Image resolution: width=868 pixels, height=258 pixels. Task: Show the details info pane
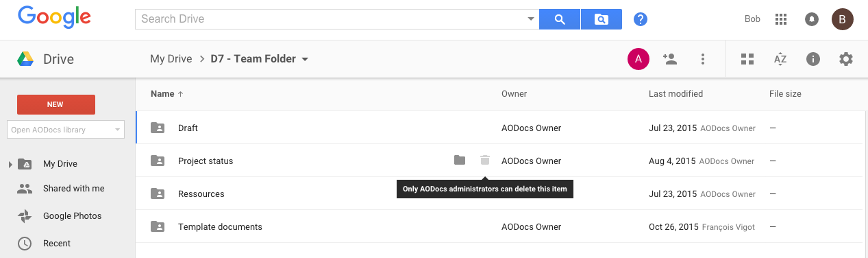813,59
